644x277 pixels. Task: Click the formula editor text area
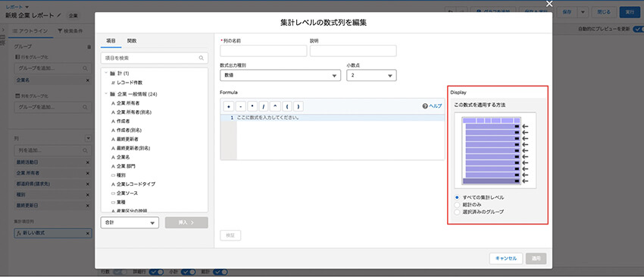point(340,137)
